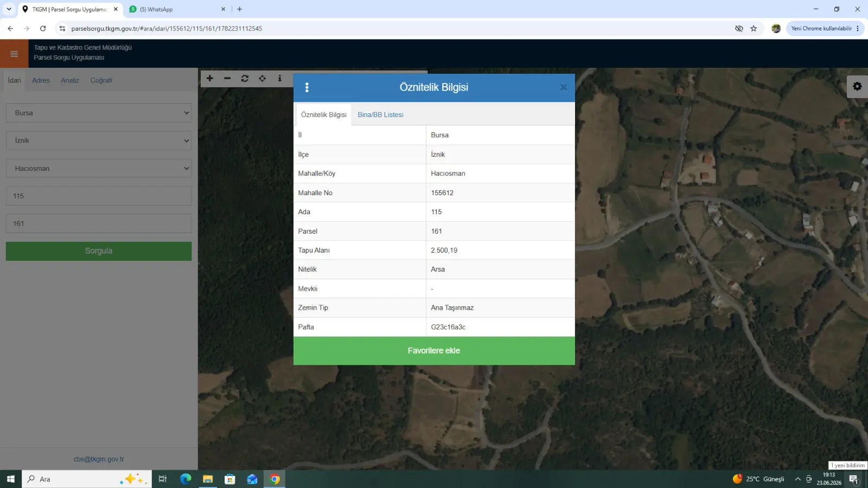Screen dimensions: 868x488
Task: Open map settings gear icon
Action: click(857, 86)
